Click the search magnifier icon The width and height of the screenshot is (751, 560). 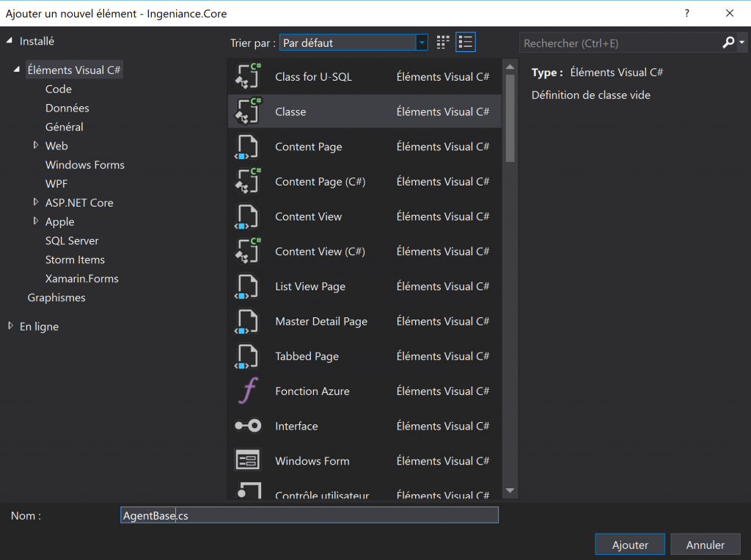pyautogui.click(x=728, y=43)
